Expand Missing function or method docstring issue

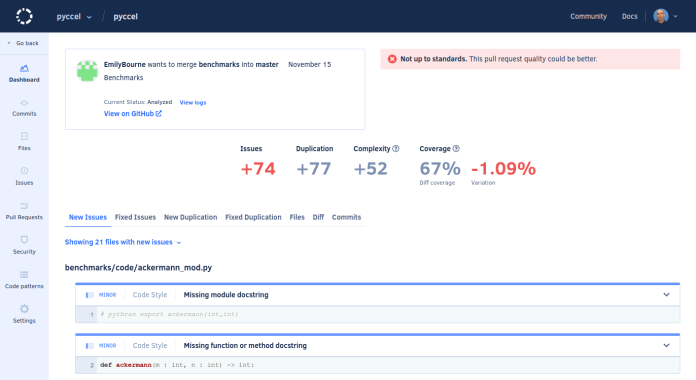666,345
